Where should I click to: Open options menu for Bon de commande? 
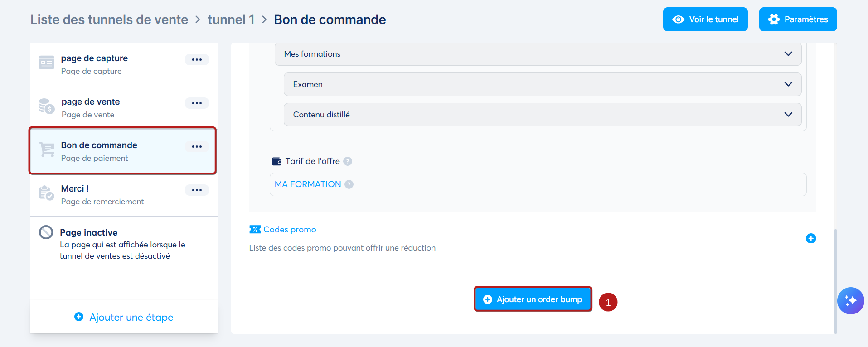[197, 147]
